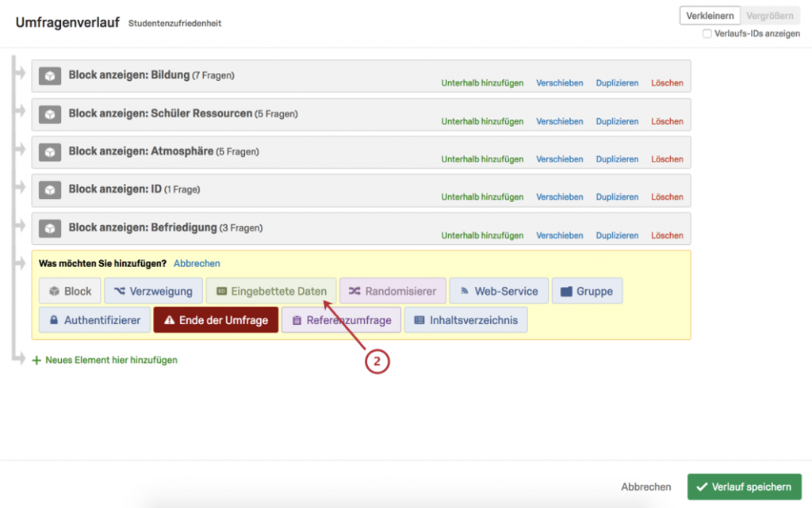This screenshot has width=812, height=508.
Task: Add an Inhaltsverzeichnis element
Action: coord(466,320)
